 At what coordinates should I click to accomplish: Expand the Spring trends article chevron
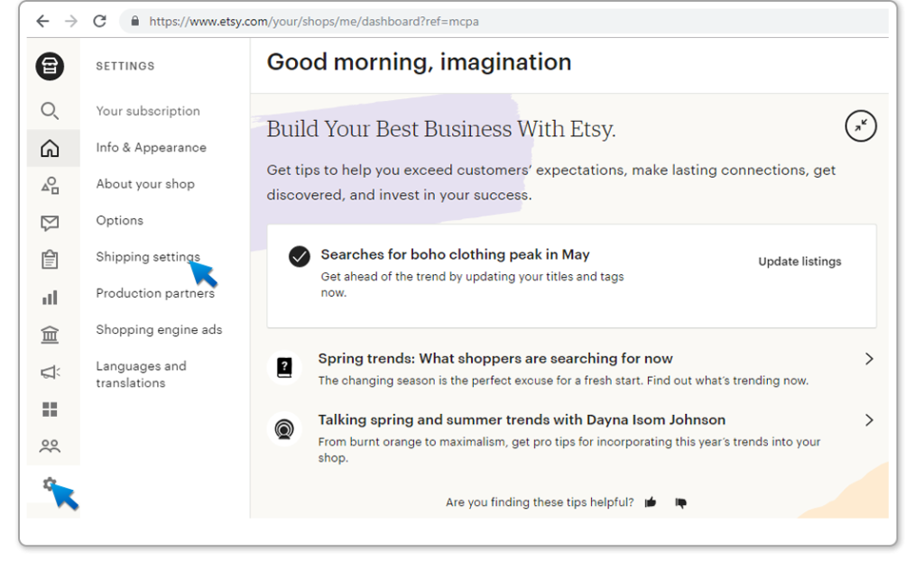(x=869, y=359)
